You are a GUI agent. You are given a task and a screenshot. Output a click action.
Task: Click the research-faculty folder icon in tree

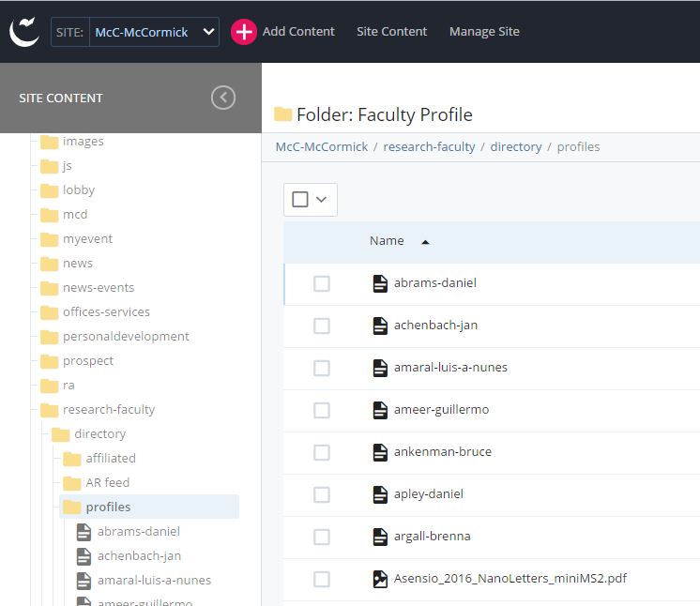(49, 410)
